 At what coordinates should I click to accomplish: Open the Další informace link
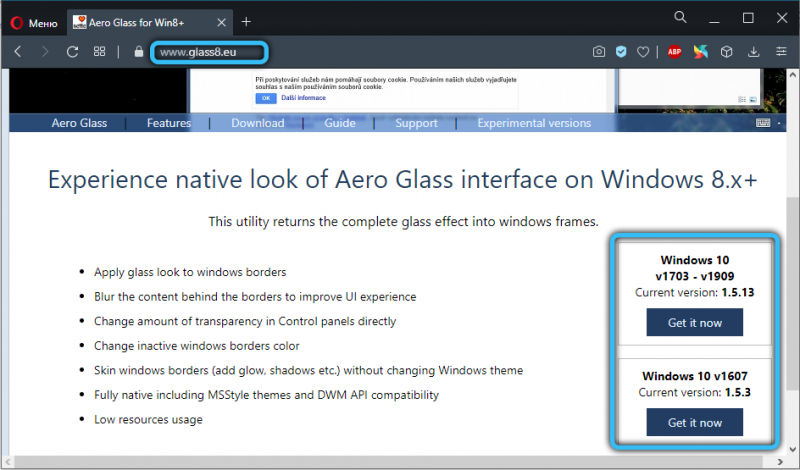tap(303, 97)
